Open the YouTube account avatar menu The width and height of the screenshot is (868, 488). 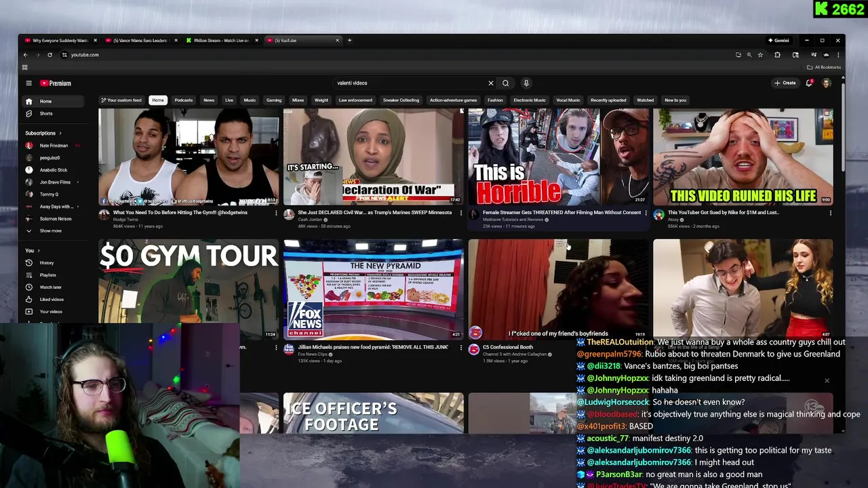(x=827, y=83)
